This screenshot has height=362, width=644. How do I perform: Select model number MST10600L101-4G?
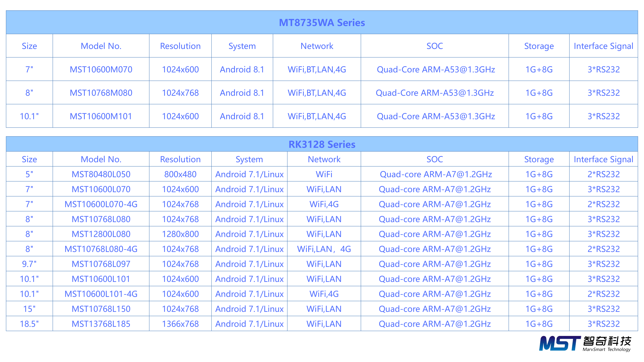(101, 294)
